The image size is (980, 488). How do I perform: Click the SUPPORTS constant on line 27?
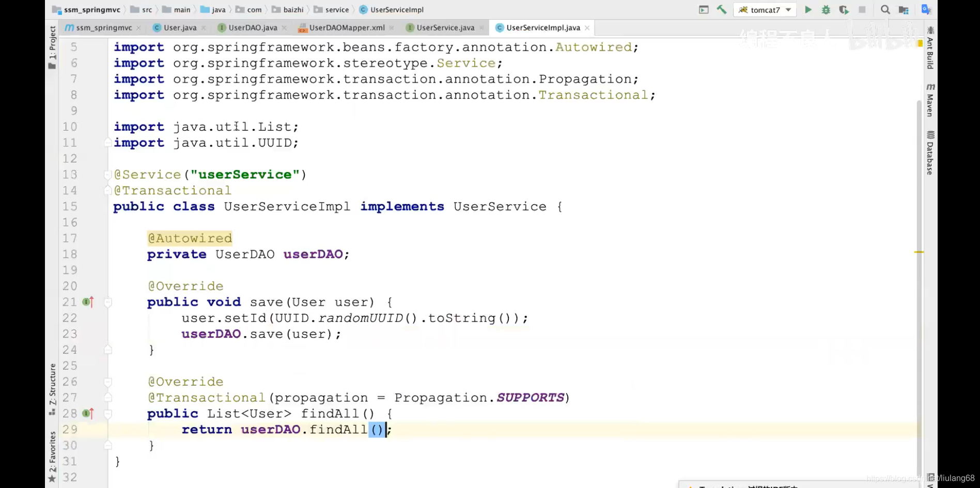point(530,398)
